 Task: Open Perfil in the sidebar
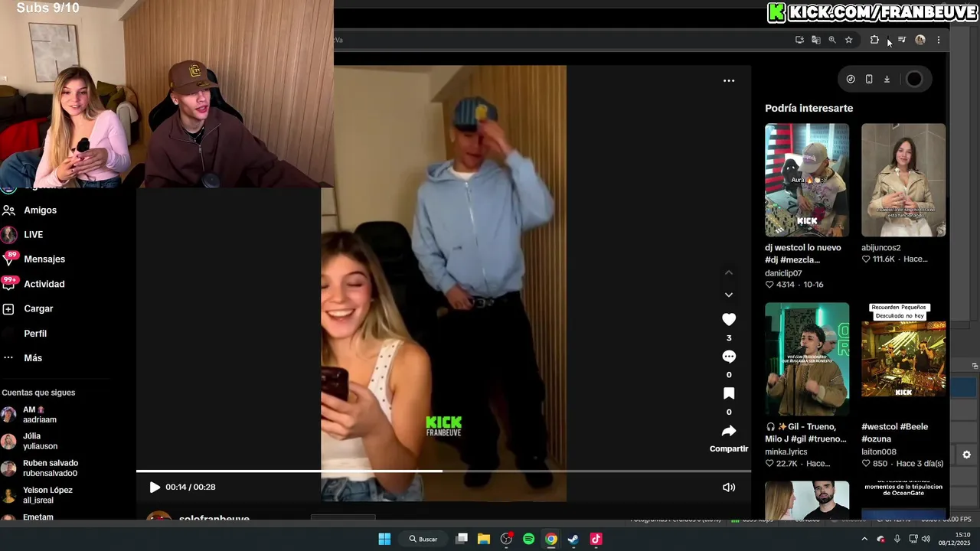click(35, 334)
